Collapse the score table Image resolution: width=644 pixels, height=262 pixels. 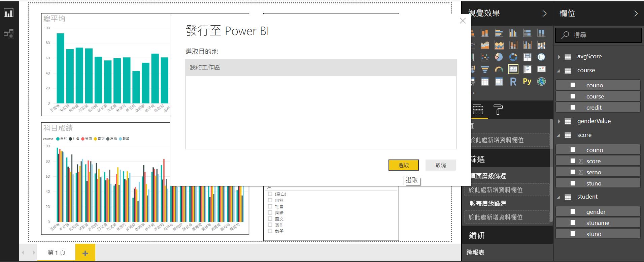(x=559, y=136)
